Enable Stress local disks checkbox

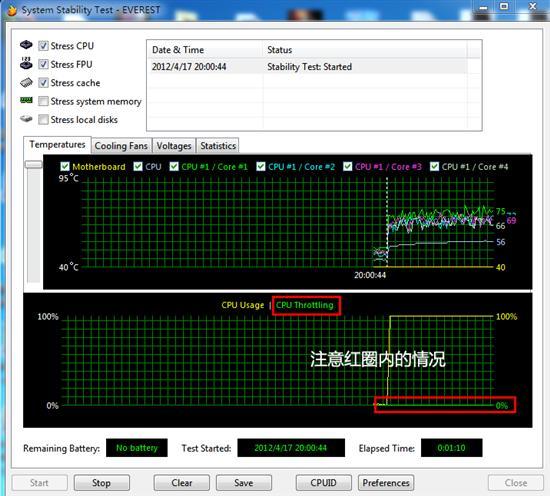pyautogui.click(x=43, y=120)
